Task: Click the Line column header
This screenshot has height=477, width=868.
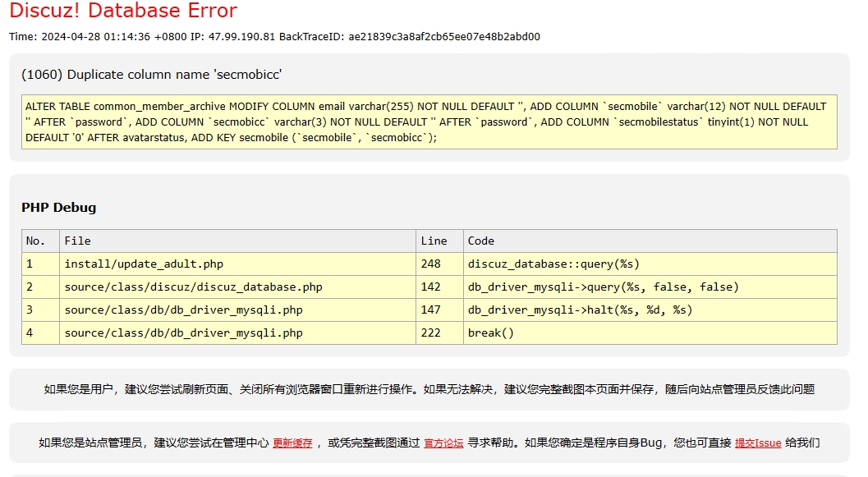Action: point(434,241)
